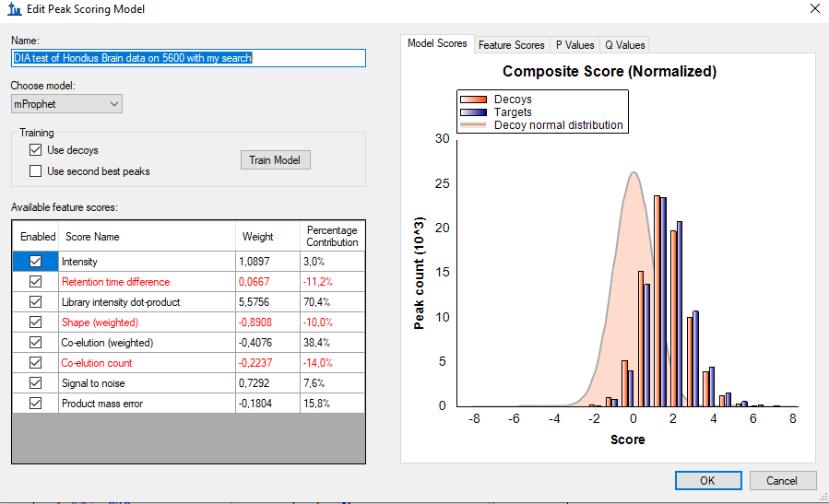Screen dimensions: 829x504
Task: Click the Decoys legend color swatch
Action: (474, 100)
